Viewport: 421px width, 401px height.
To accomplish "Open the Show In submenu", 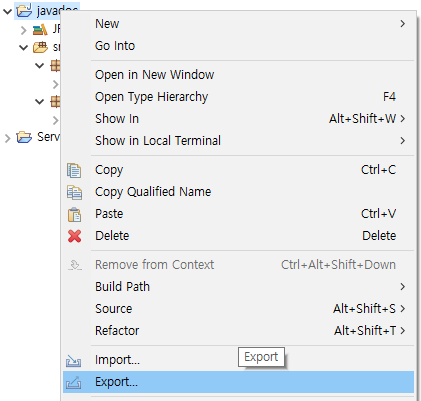I will [x=239, y=119].
